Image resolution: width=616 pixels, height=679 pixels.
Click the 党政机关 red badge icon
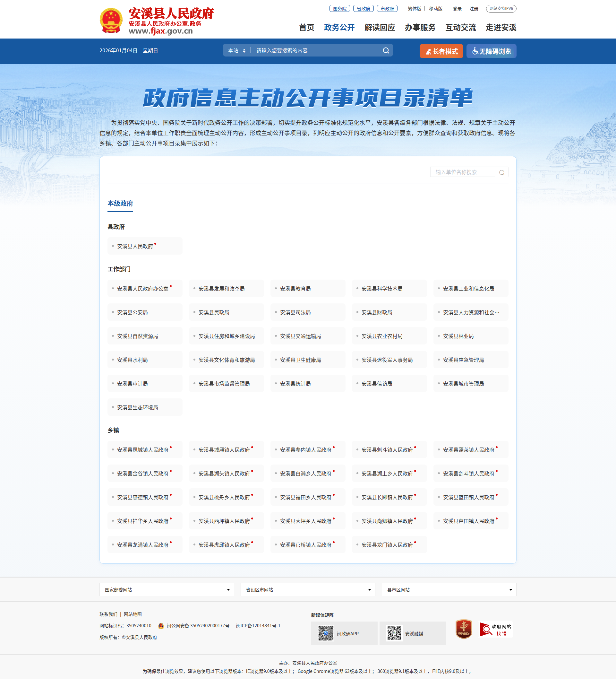click(464, 629)
